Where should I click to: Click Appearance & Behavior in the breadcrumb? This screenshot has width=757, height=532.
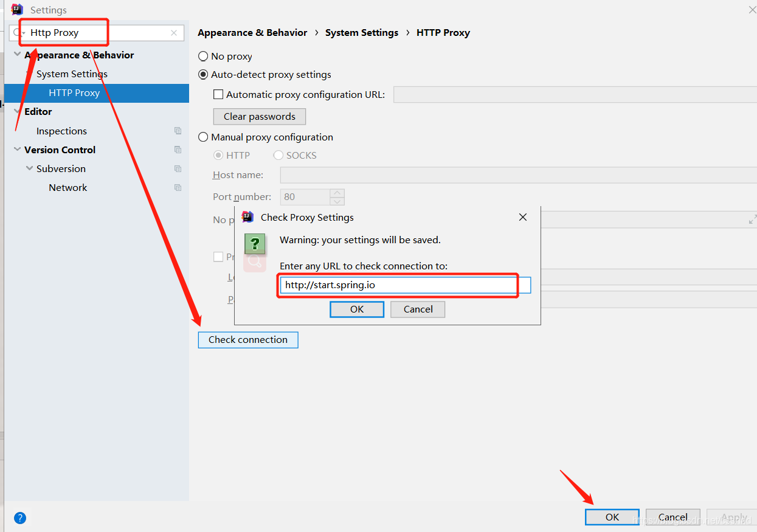click(x=252, y=33)
